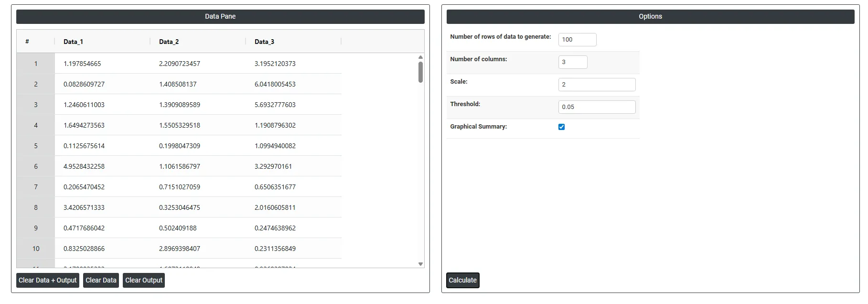Select the Data_1 column header
The image size is (868, 304).
click(x=102, y=42)
